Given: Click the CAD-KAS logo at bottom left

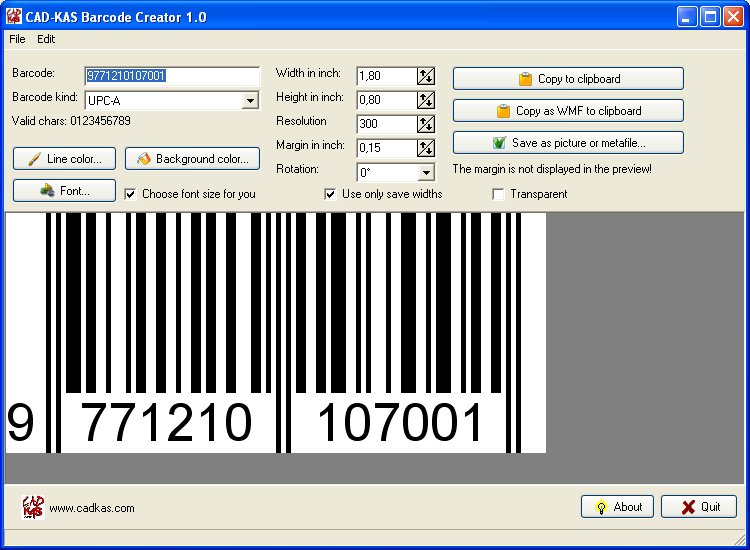Looking at the screenshot, I should click(x=33, y=507).
